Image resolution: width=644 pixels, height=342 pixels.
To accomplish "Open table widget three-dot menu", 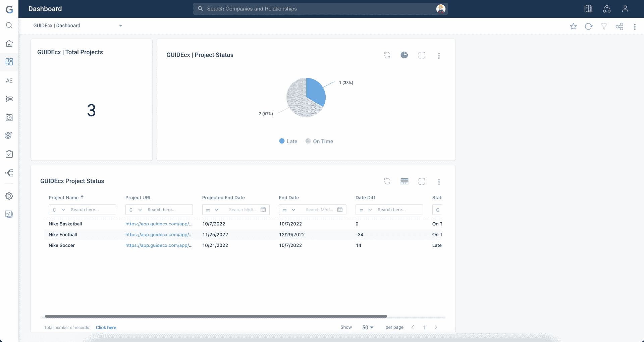I will tap(439, 182).
